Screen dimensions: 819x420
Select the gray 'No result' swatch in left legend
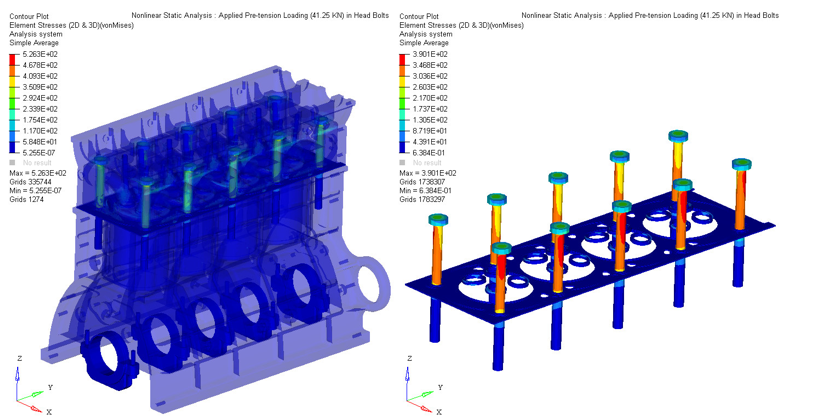click(13, 162)
